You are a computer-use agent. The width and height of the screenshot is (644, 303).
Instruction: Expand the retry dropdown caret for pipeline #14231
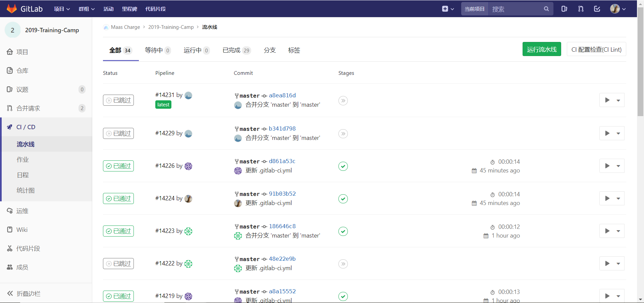click(619, 100)
